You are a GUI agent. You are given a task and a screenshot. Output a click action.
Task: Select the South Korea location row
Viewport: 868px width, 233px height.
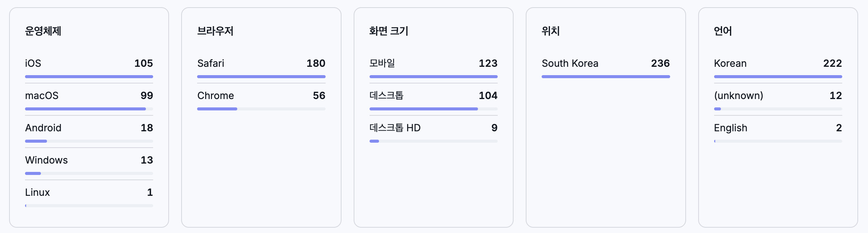pyautogui.click(x=606, y=64)
